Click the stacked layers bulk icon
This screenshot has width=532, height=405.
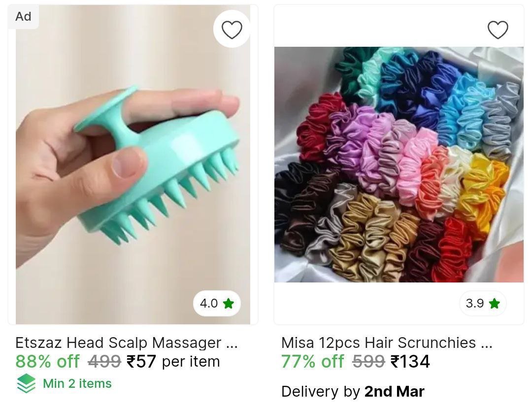(x=26, y=384)
